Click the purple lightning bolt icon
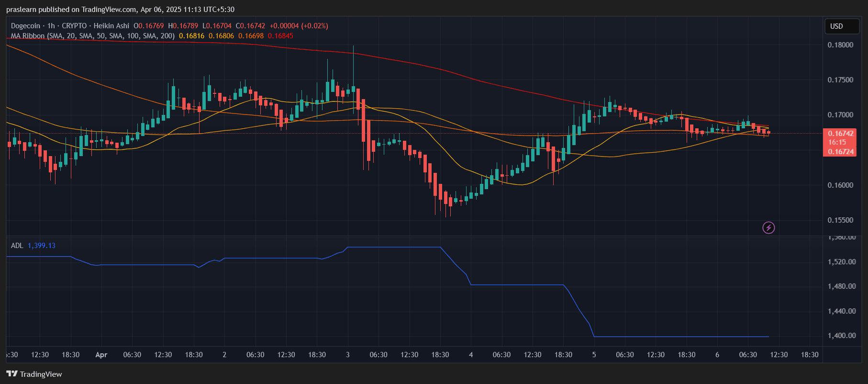 click(768, 227)
